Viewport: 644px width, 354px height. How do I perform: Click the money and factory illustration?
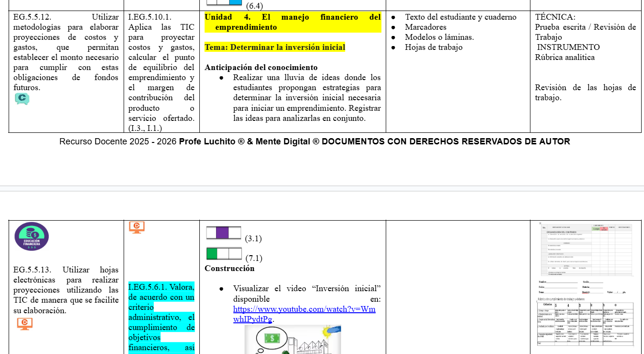(x=293, y=340)
